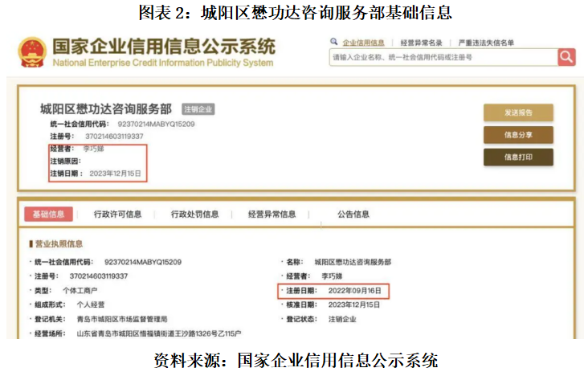Open the 行政许可信息 tab
The height and width of the screenshot is (372, 588).
pyautogui.click(x=117, y=215)
